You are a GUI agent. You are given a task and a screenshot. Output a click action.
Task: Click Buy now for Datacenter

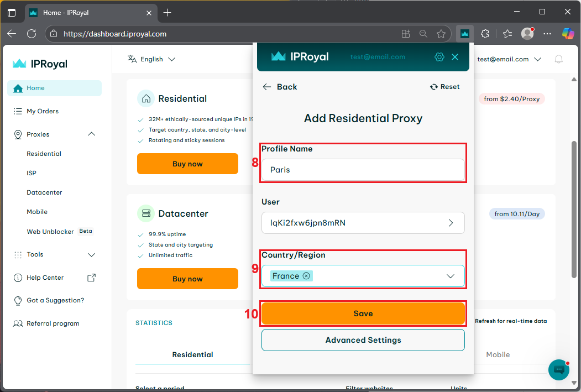[187, 279]
